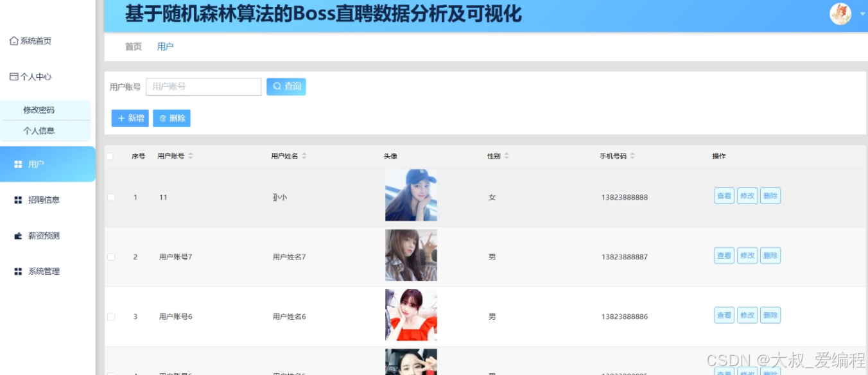Click the grid icon beside 招聘信息
Screen dimensions: 868x375
tap(18, 200)
